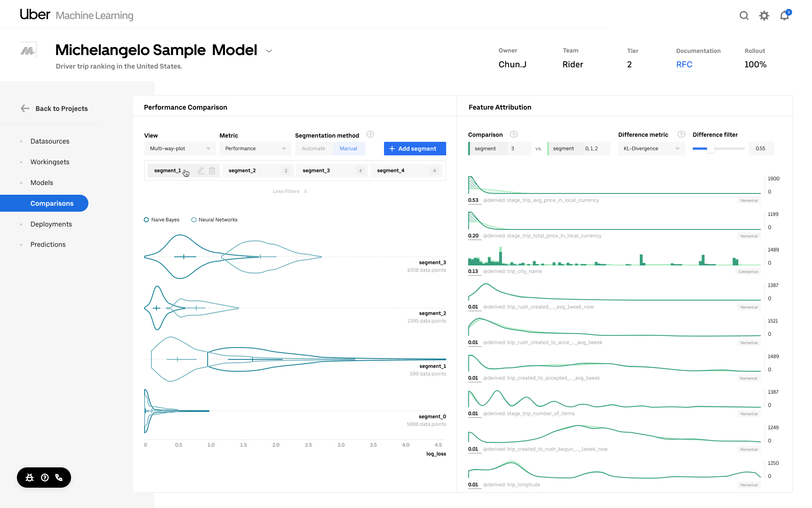Open the RFC documentation link

[x=684, y=64]
